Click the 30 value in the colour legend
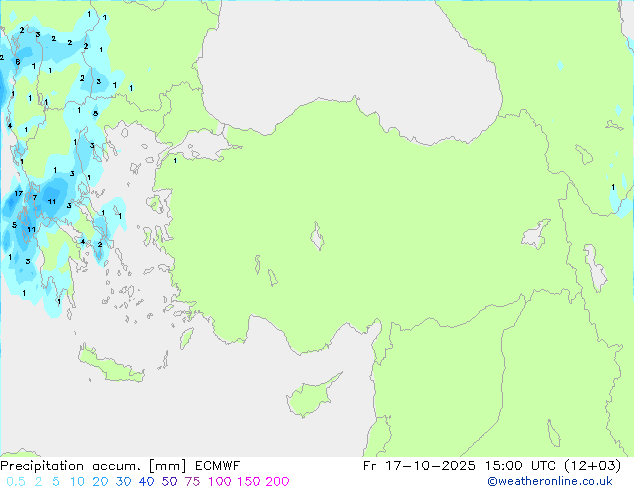The height and width of the screenshot is (490, 634). (123, 482)
